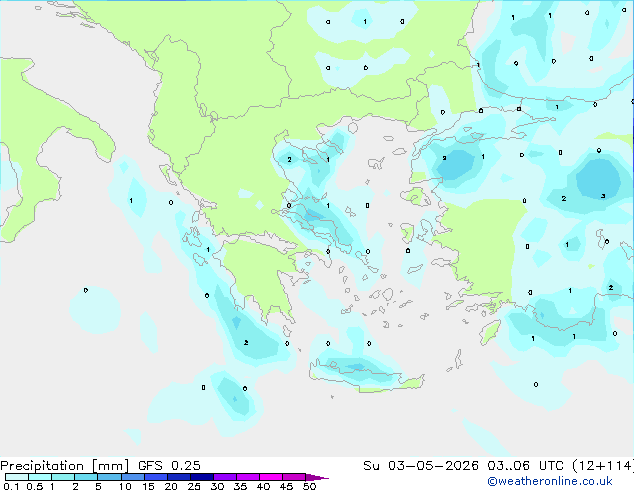
Task: Select the 40–45 mm magenta legend swatch
Action: coord(271,477)
